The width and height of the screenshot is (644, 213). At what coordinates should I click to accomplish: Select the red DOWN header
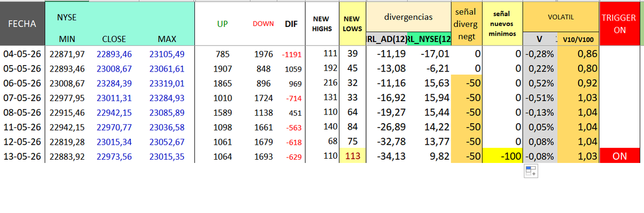pyautogui.click(x=263, y=24)
